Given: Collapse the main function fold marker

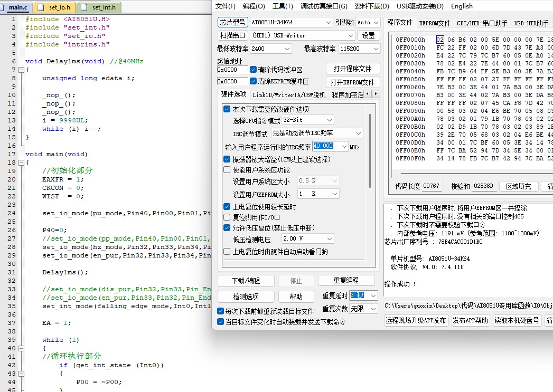Looking at the screenshot, I should (x=21, y=162).
